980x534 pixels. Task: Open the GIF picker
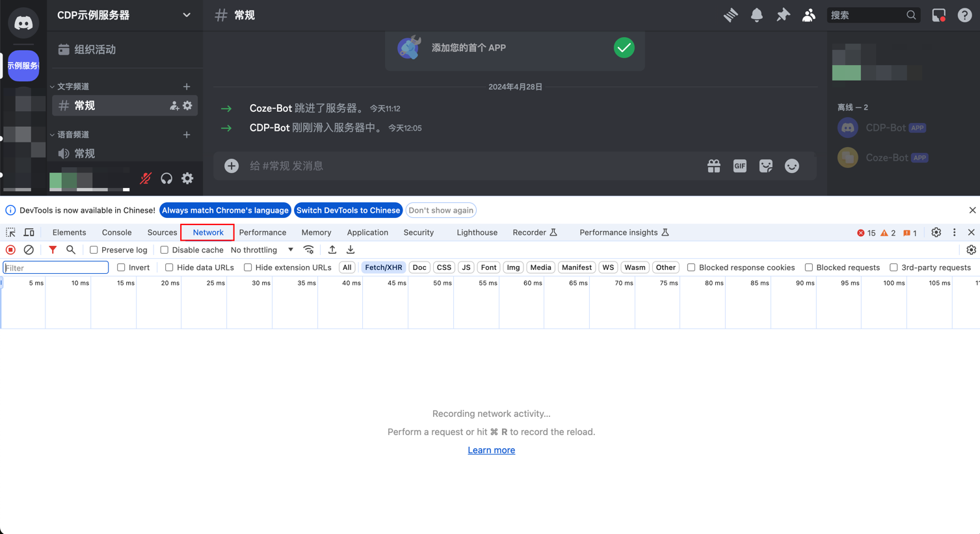[740, 166]
